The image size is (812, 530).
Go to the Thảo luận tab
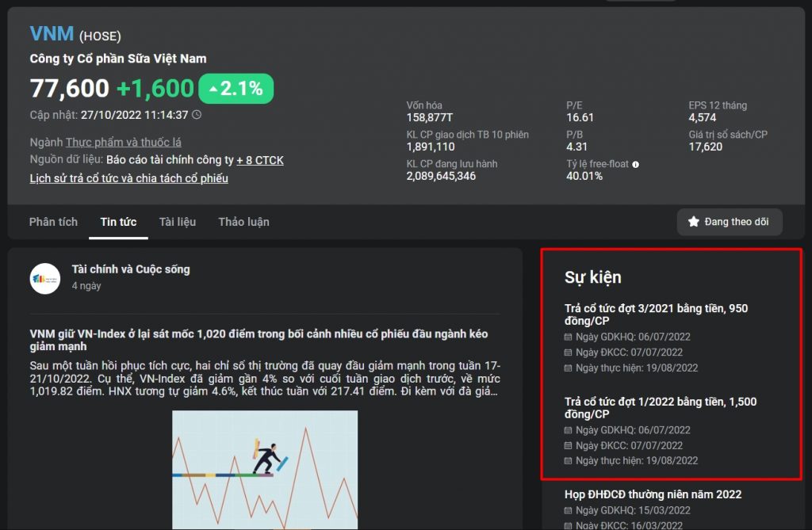243,222
